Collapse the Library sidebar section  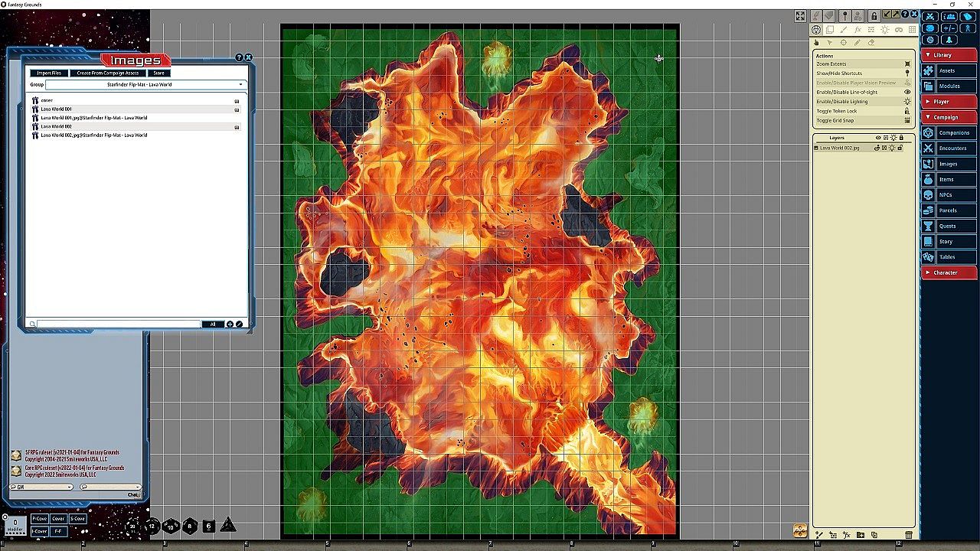click(x=949, y=55)
